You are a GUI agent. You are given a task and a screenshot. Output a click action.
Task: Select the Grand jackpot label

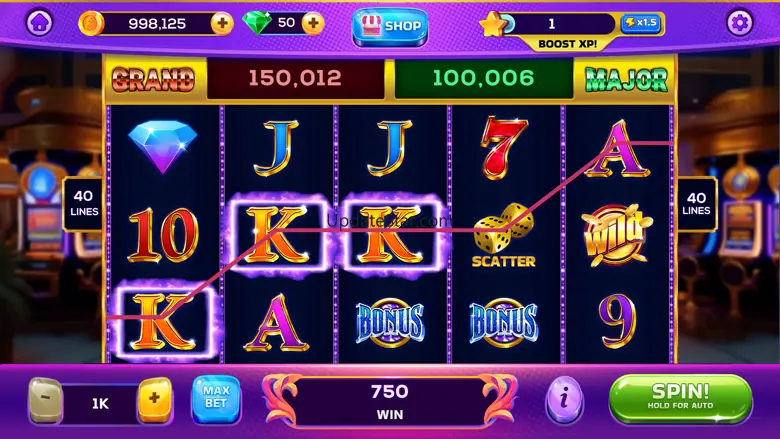[x=153, y=79]
